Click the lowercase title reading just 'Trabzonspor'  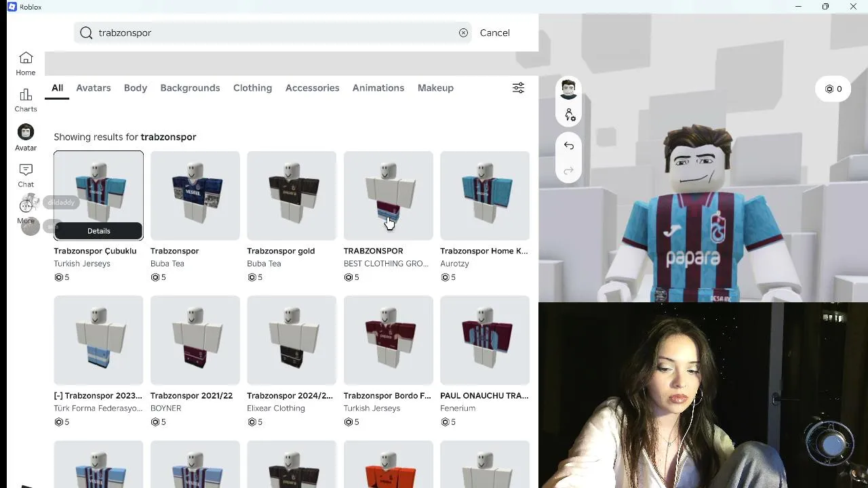pos(174,251)
